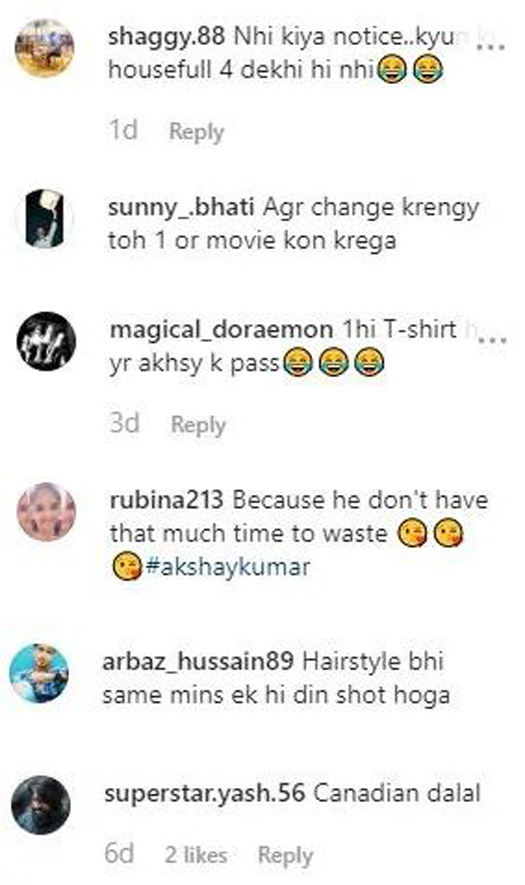Open rubina213 profile avatar

coord(46,512)
